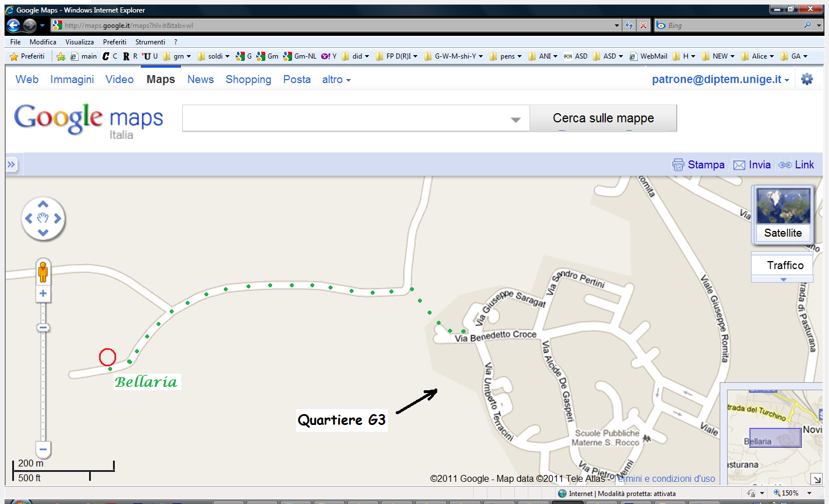
Task: Get the map Link
Action: coord(797,164)
